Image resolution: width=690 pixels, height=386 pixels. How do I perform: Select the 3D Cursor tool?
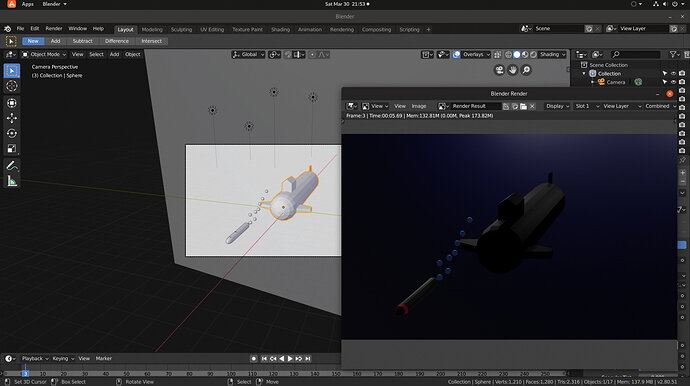pos(12,86)
